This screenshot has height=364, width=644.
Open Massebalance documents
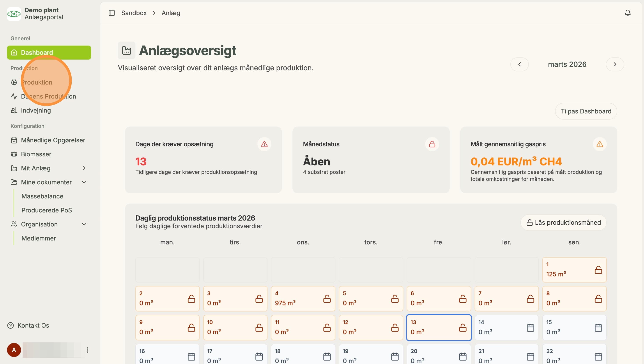click(x=42, y=196)
